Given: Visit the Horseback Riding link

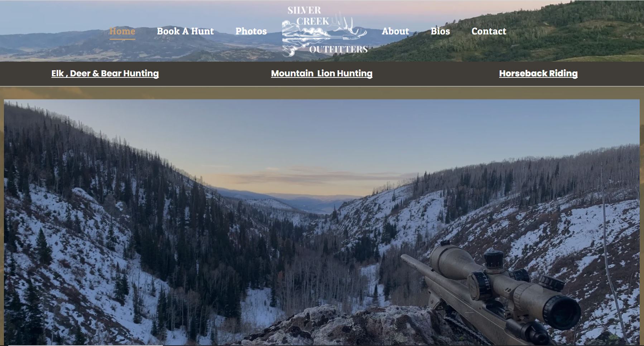Looking at the screenshot, I should [x=538, y=74].
